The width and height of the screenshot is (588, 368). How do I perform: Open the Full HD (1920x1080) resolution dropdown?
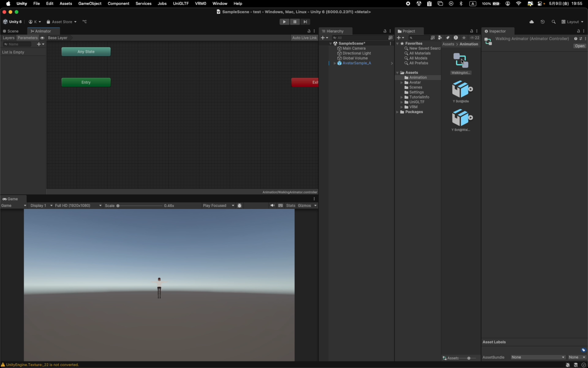pos(77,205)
